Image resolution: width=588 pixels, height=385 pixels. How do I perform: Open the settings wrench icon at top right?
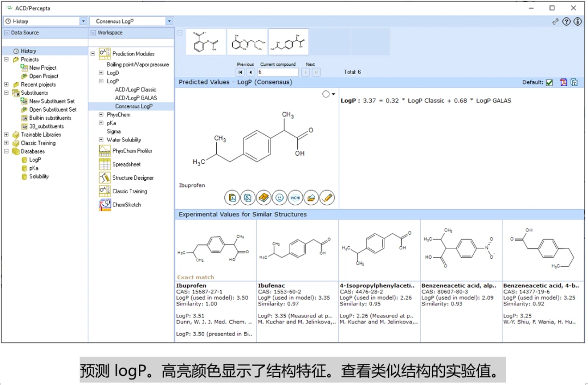[555, 21]
